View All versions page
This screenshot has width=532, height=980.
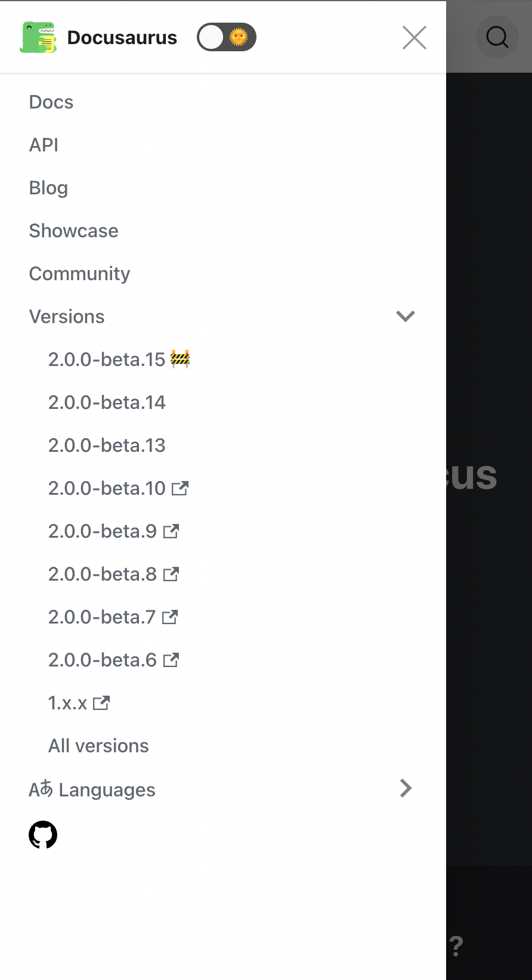click(x=98, y=745)
